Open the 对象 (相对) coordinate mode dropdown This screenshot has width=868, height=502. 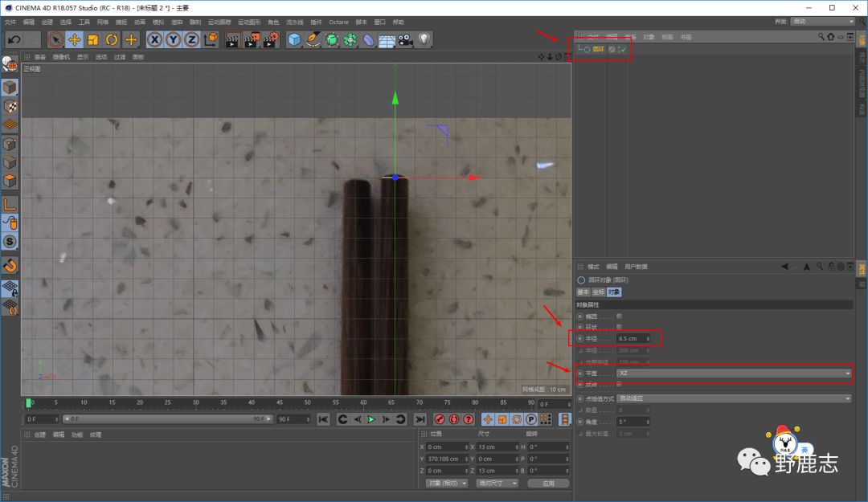(x=446, y=484)
